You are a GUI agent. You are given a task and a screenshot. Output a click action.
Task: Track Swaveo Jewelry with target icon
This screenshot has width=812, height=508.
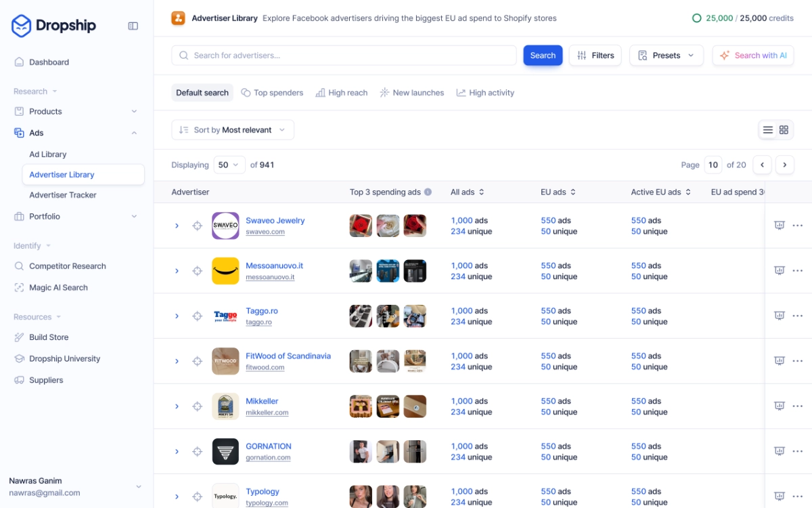coord(198,226)
